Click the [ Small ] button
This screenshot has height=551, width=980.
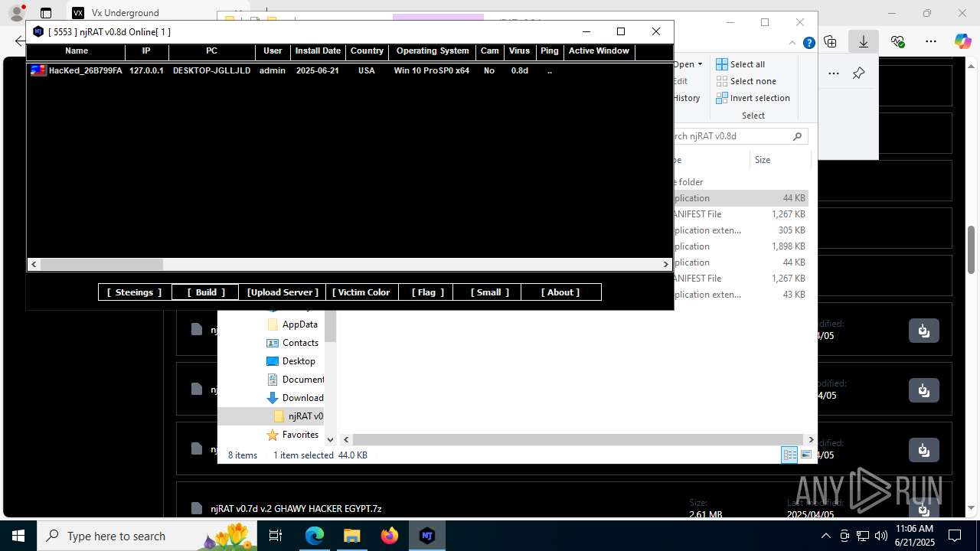click(488, 292)
